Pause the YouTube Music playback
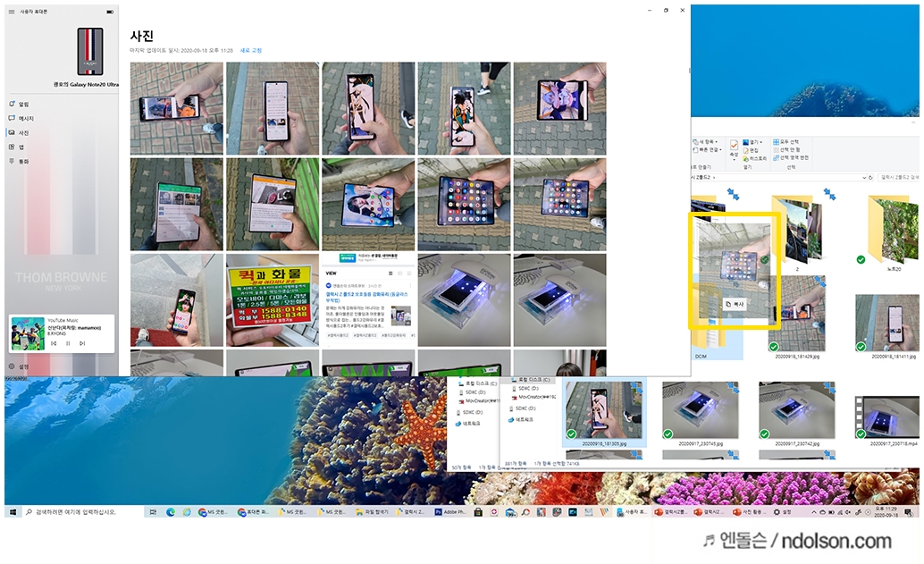 tap(68, 343)
